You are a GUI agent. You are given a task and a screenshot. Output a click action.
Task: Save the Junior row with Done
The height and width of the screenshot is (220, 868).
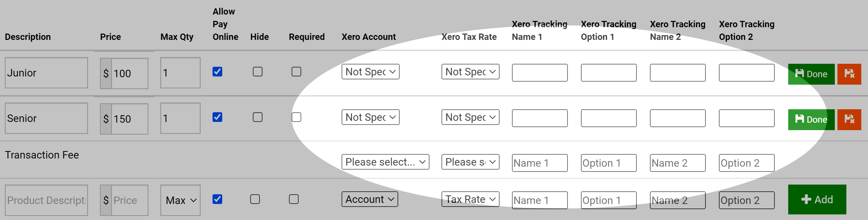tap(811, 74)
